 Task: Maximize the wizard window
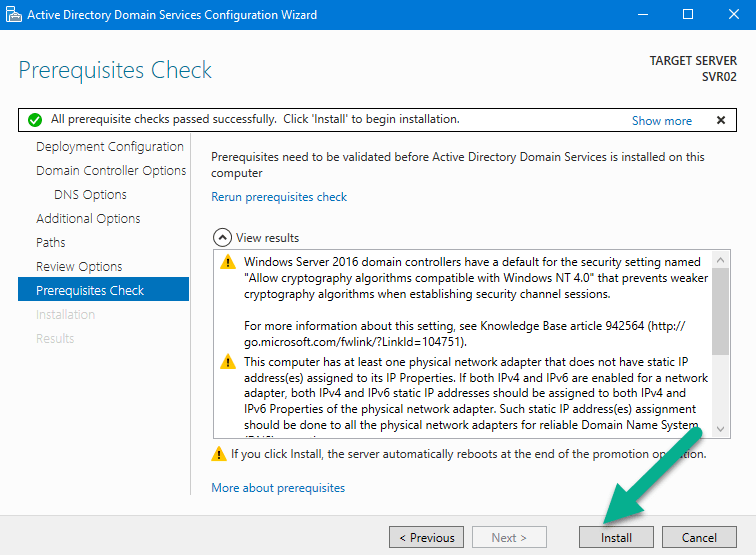(688, 14)
